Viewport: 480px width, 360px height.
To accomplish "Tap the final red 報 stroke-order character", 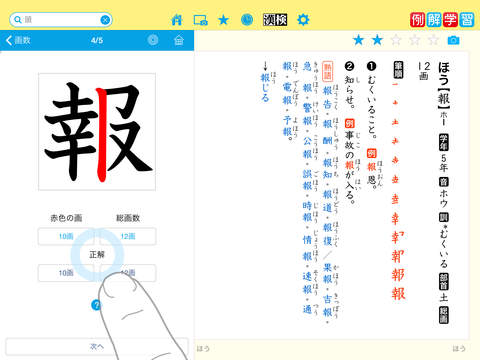I will (x=398, y=293).
